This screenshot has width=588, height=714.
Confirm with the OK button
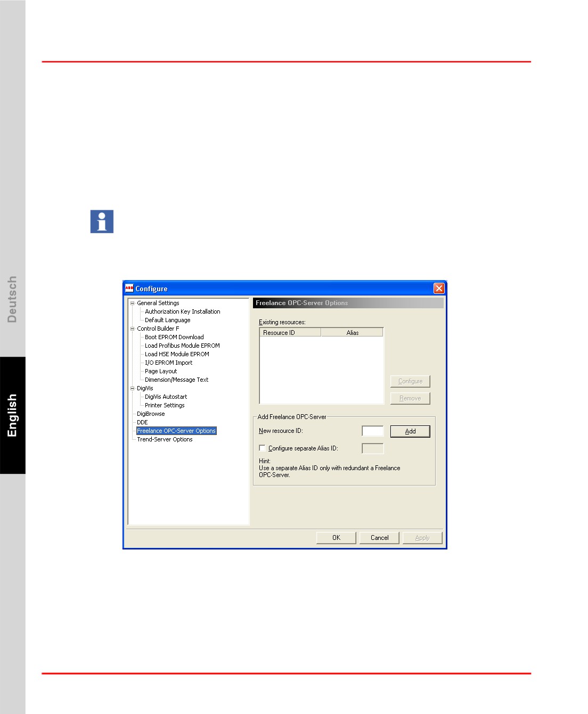[336, 538]
